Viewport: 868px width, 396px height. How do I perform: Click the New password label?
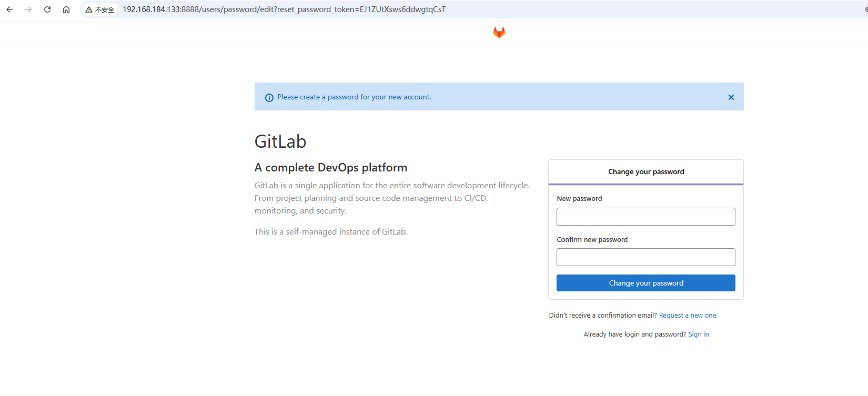point(579,199)
